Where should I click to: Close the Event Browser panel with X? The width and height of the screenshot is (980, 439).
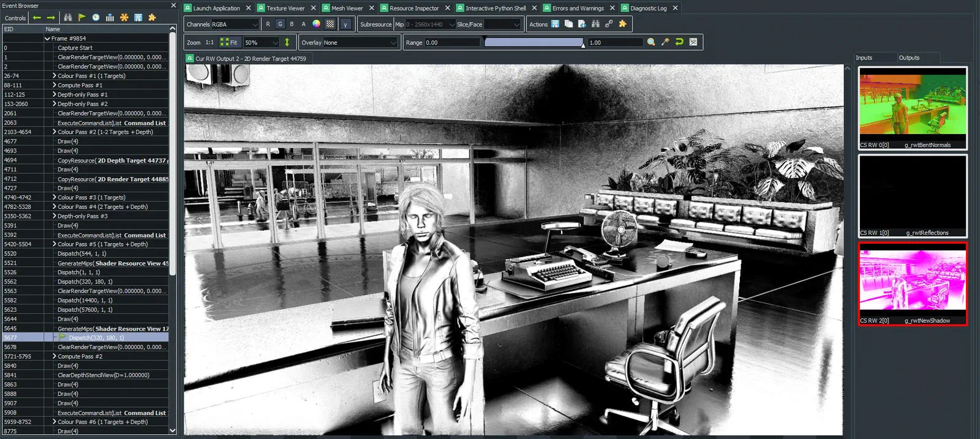[173, 6]
